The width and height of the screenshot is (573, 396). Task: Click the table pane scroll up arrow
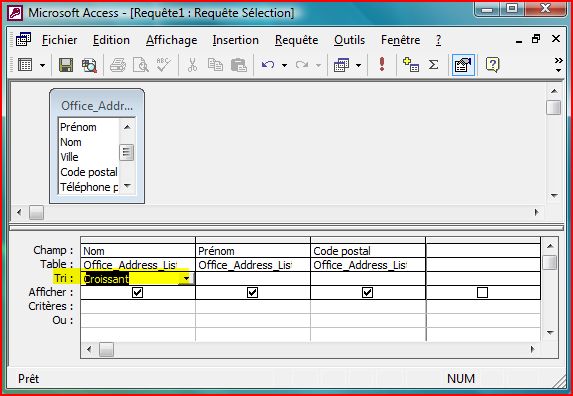tap(554, 91)
